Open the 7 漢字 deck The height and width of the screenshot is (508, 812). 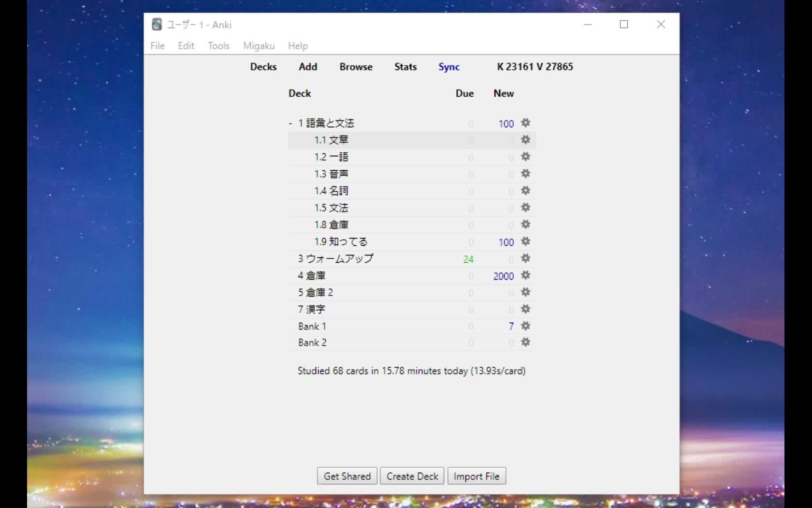coord(312,309)
